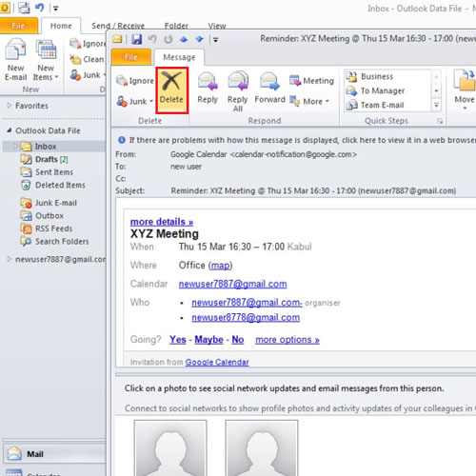Image resolution: width=476 pixels, height=476 pixels.
Task: Follow the more details link
Action: [162, 222]
